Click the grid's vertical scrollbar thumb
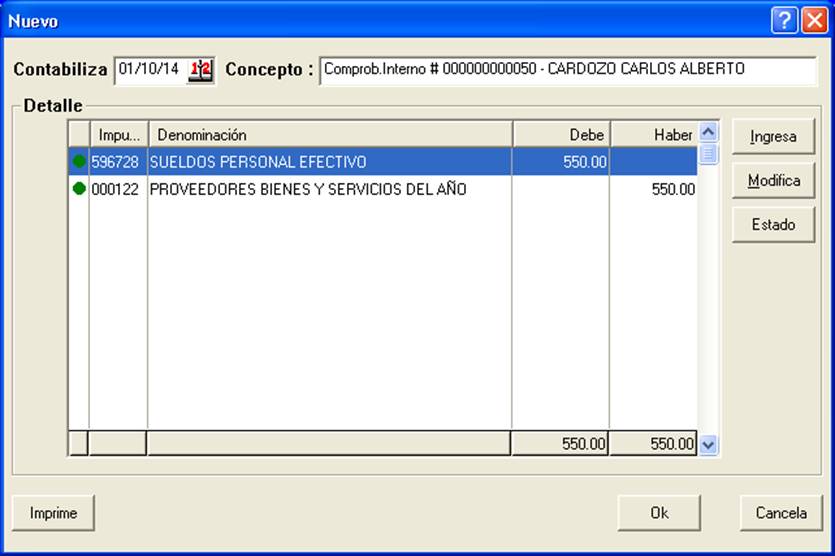 tap(708, 154)
